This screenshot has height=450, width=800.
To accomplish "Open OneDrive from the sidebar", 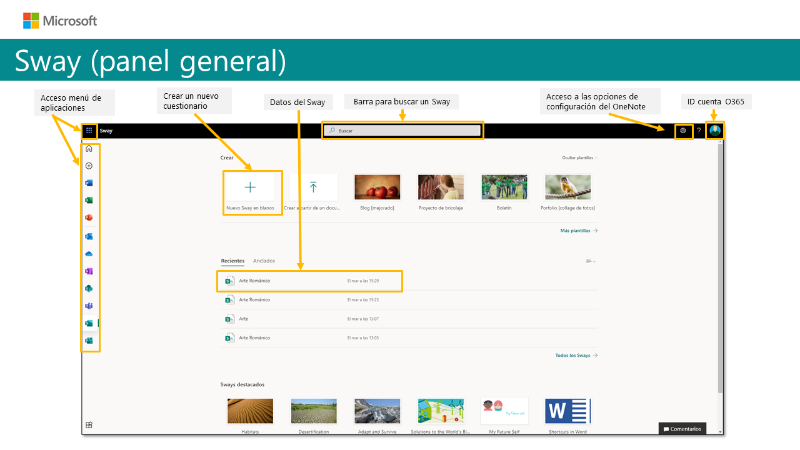I will click(89, 254).
